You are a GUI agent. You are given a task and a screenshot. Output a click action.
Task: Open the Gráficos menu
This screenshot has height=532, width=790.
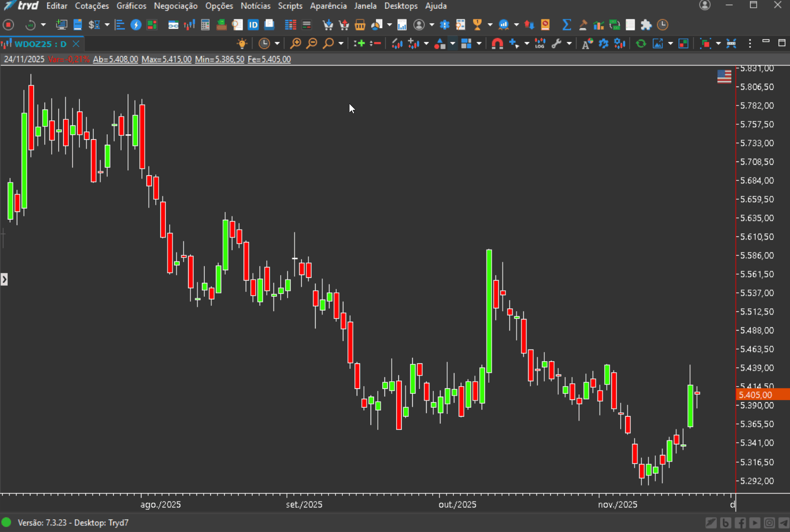131,6
